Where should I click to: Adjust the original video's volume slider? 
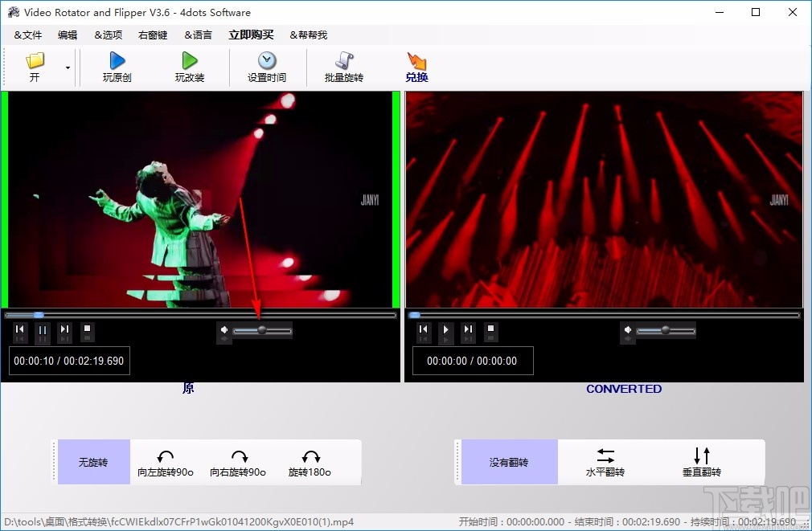pos(260,330)
